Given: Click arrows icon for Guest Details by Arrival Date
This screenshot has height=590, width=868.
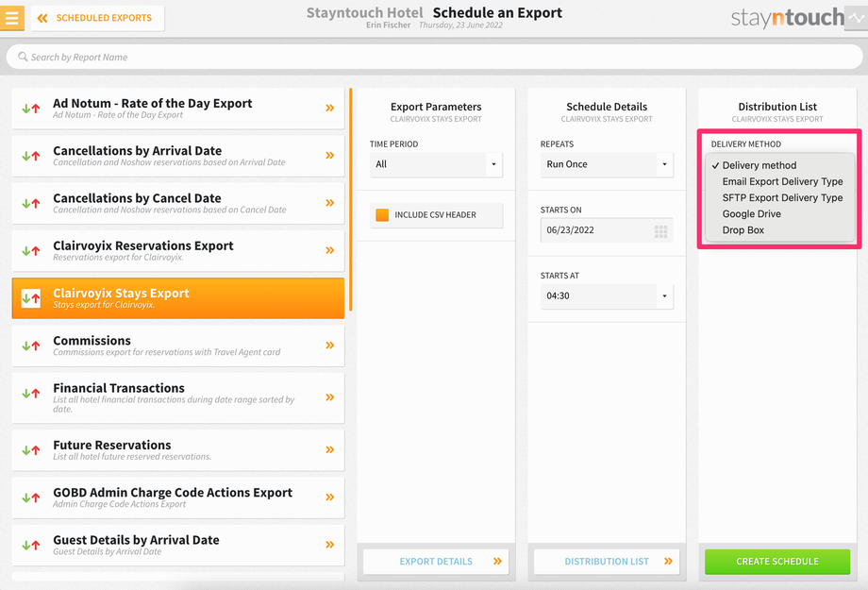Looking at the screenshot, I should (x=31, y=545).
